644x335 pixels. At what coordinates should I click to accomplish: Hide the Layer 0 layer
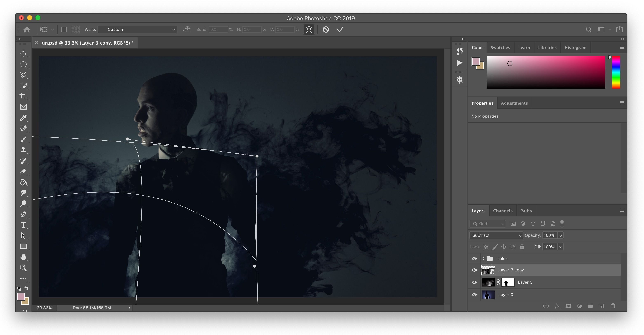[474, 295]
